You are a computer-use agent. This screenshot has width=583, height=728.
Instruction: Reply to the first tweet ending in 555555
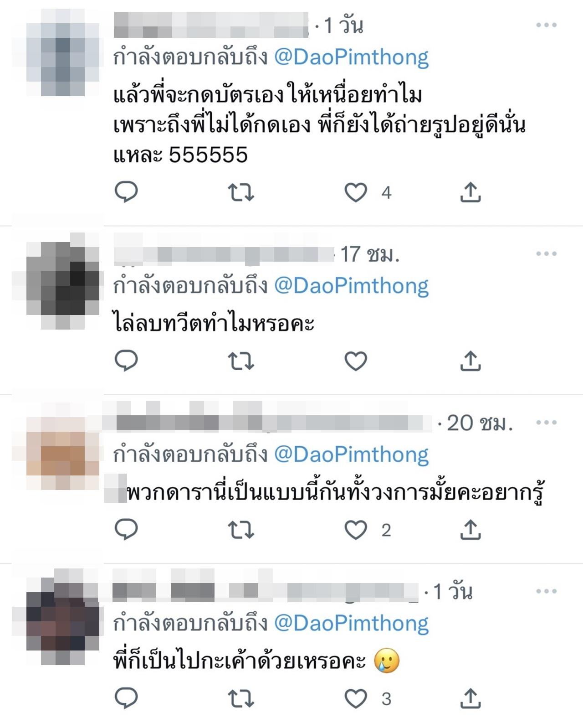pos(126,192)
